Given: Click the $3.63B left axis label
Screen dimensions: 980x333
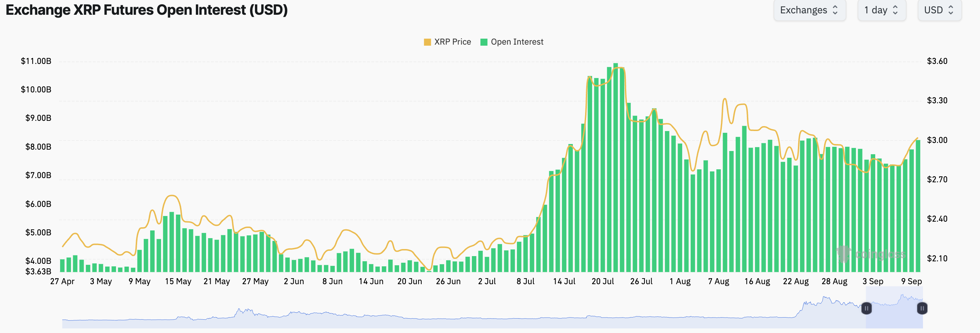Looking at the screenshot, I should pyautogui.click(x=38, y=272).
